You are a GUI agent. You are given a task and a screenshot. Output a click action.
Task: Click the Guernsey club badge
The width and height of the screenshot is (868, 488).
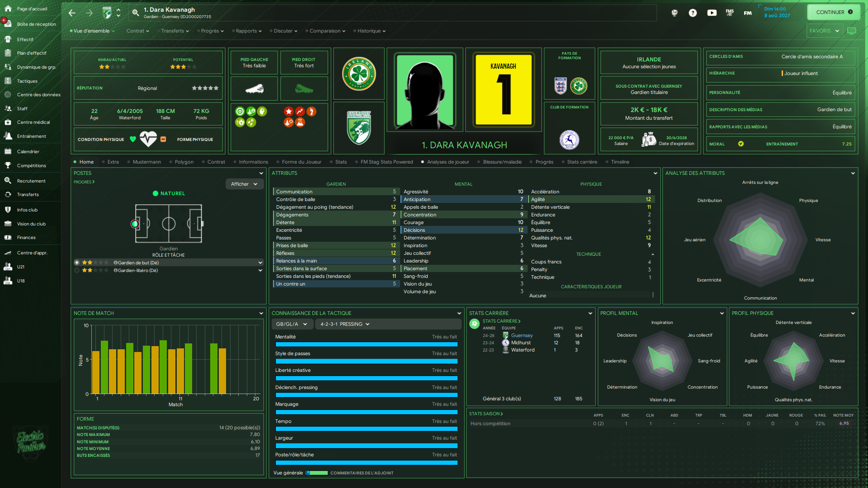point(359,128)
